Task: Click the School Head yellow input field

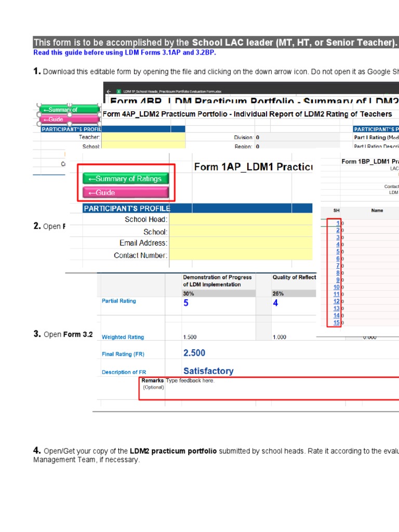Action: (x=241, y=219)
